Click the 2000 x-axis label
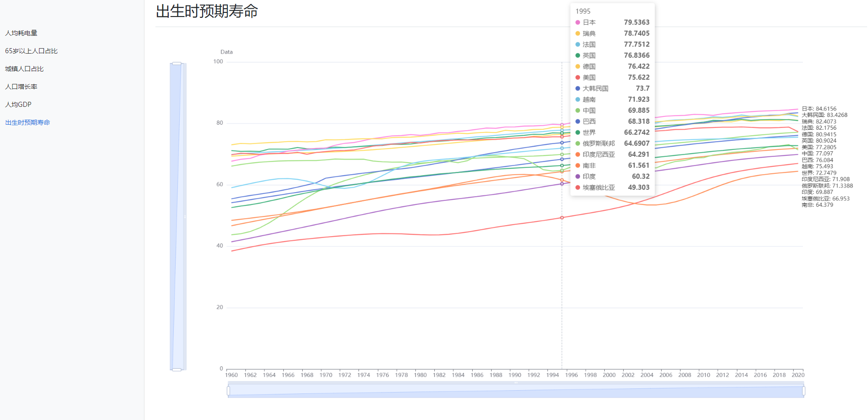The height and width of the screenshot is (420, 868). pos(609,375)
